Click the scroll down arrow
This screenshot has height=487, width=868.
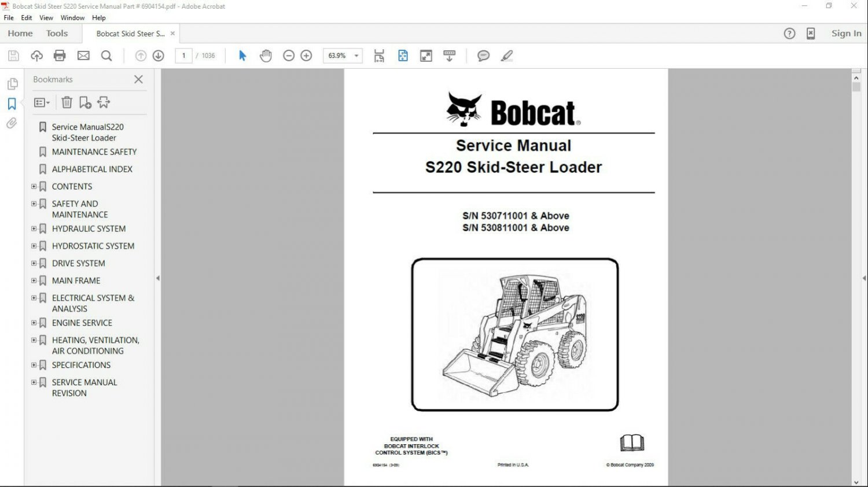pos(856,482)
